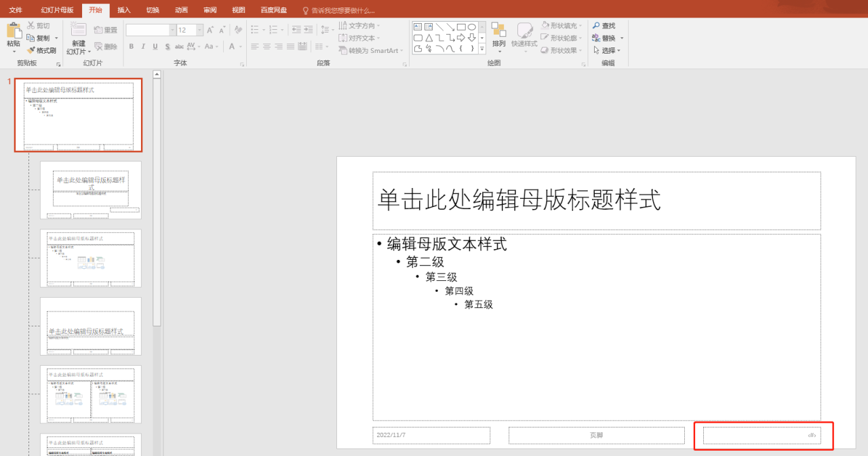
Task: Click the Replace (替换) icon
Action: [x=595, y=37]
